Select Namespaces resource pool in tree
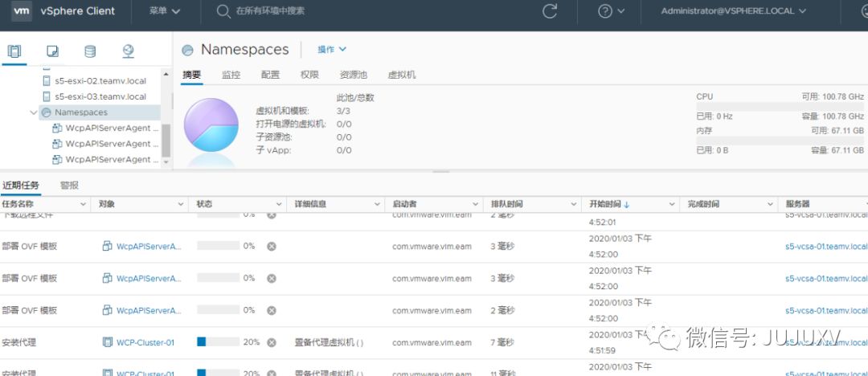 pyautogui.click(x=81, y=112)
